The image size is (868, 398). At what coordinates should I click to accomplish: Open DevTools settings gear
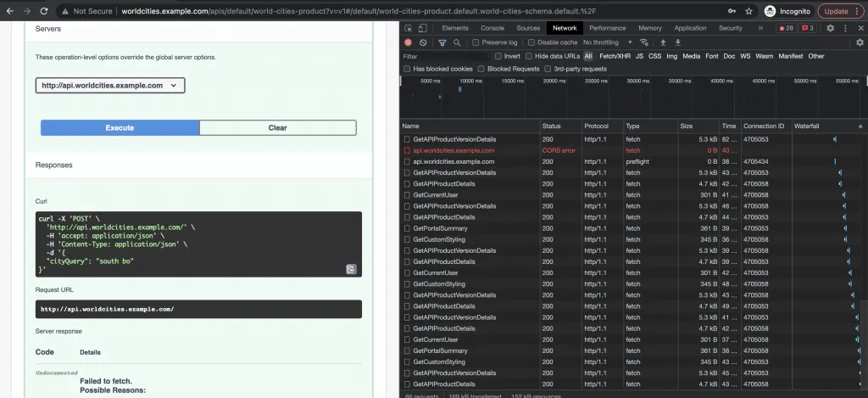pos(831,28)
